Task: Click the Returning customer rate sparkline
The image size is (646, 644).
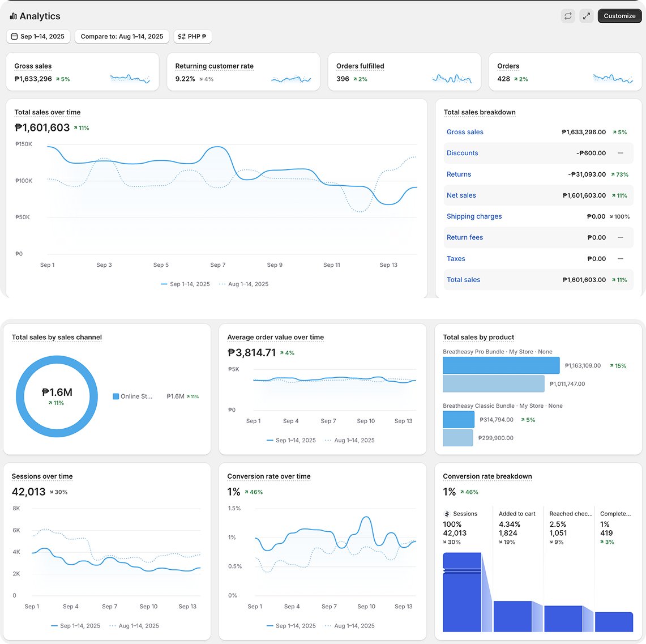Action: click(291, 79)
